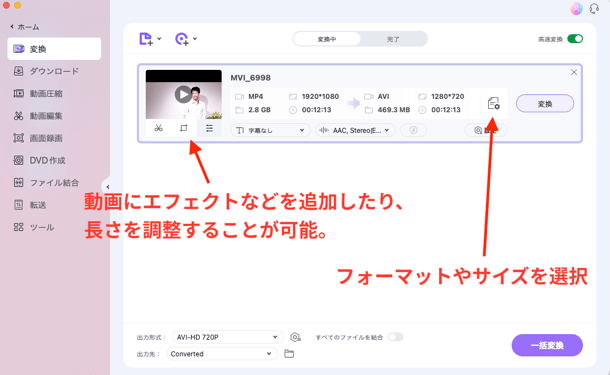Switch to the 完了 tab
Viewport: 610px width, 375px height.
tap(393, 39)
